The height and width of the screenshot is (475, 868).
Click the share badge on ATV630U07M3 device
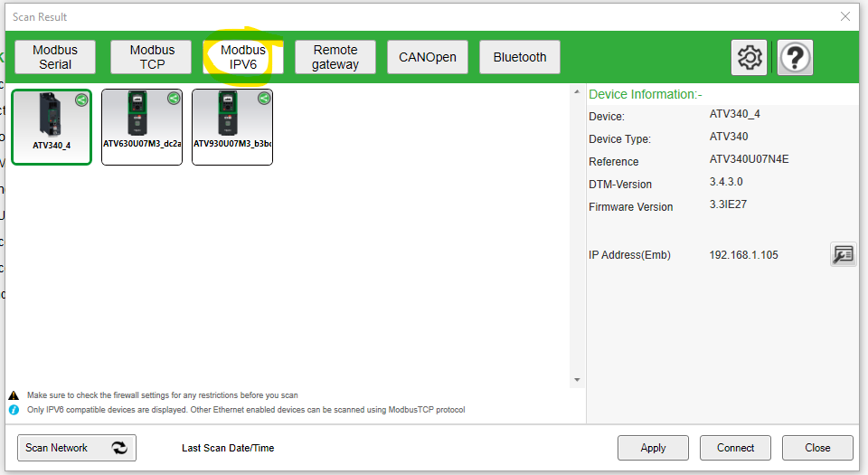pyautogui.click(x=174, y=99)
